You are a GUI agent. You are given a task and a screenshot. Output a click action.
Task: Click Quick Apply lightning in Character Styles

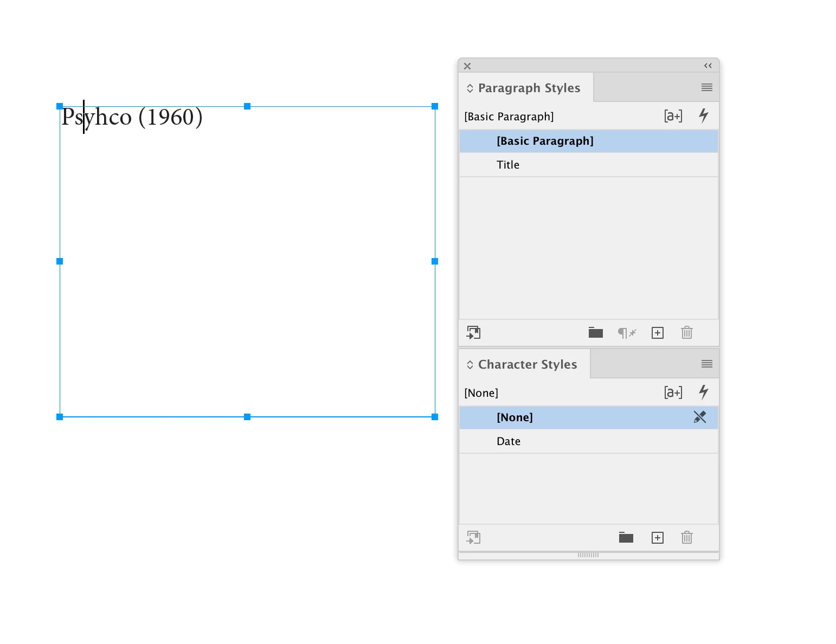(704, 392)
